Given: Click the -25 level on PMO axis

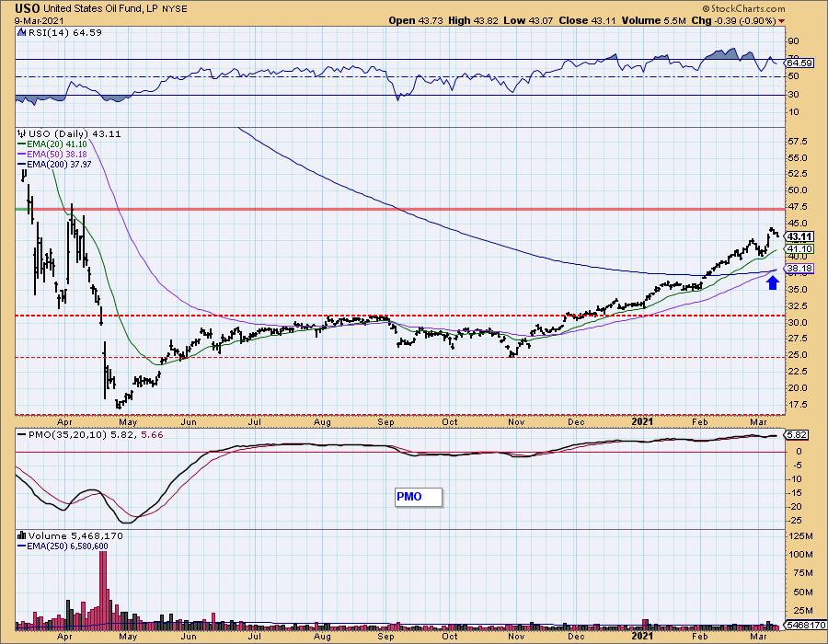Looking at the screenshot, I should pos(795,521).
